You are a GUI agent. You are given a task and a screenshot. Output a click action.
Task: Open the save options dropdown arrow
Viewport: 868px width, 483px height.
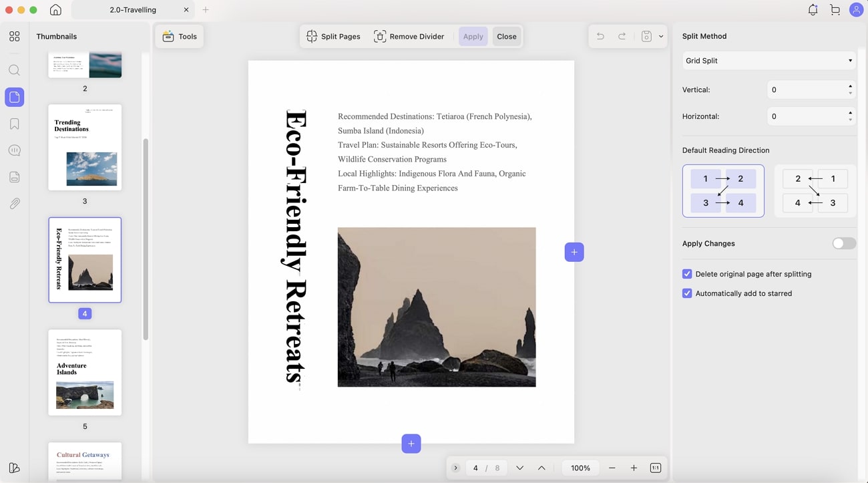pos(661,37)
